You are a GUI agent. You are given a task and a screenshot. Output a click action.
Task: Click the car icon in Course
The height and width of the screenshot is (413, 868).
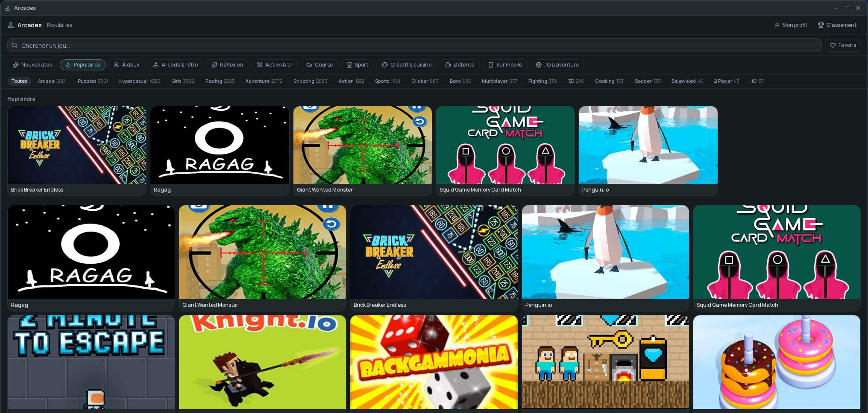tap(309, 65)
